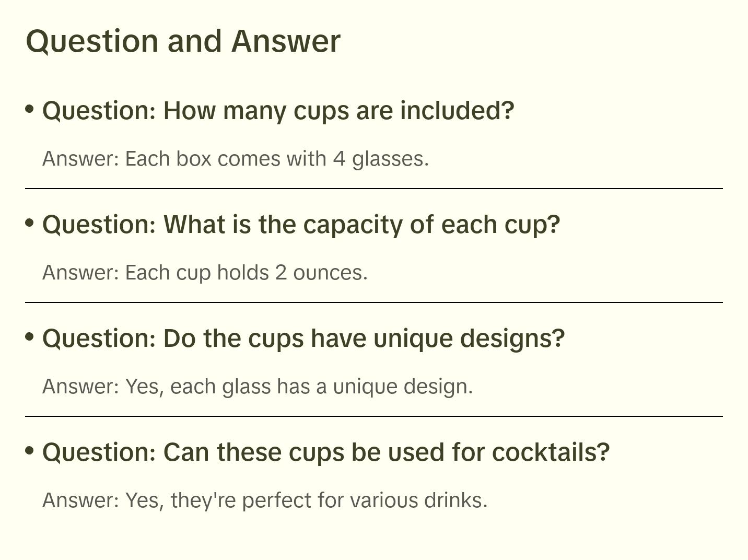Click the divider line under the "4 glasses" answer

pos(373,189)
